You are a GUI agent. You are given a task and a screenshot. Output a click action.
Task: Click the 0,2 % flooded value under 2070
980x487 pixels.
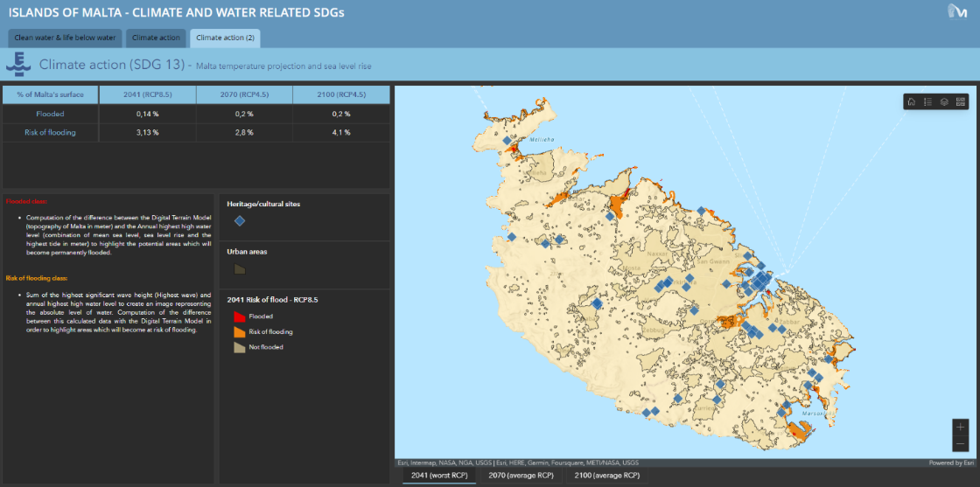tap(244, 114)
